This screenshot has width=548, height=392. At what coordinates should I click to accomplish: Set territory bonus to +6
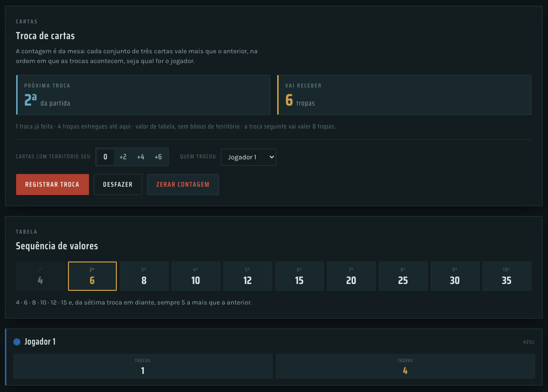tap(158, 157)
